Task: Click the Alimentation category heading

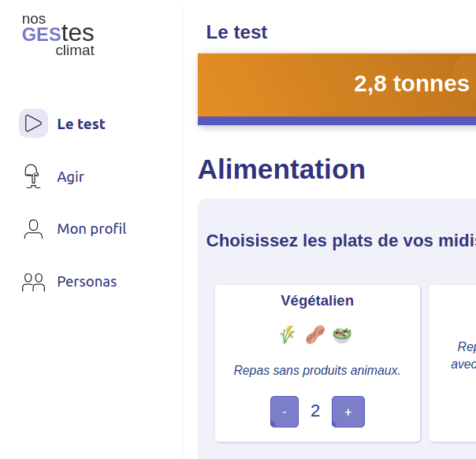Action: (281, 169)
